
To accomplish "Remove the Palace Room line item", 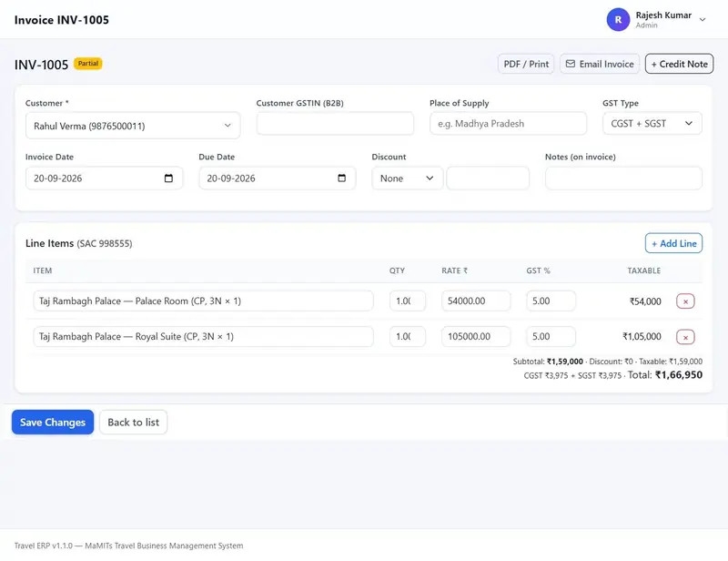I will point(685,301).
